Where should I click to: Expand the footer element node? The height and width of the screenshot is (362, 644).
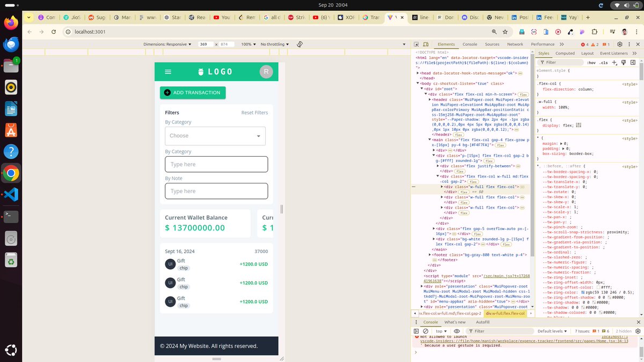[430, 255]
